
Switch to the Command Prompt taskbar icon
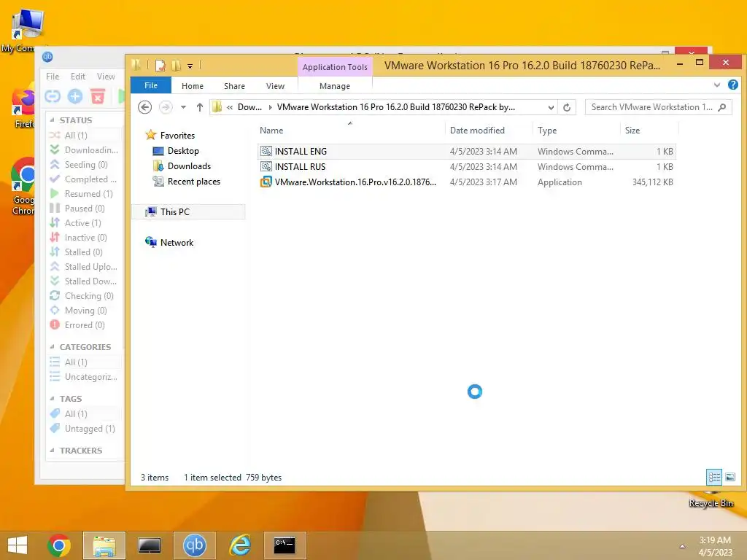point(285,545)
